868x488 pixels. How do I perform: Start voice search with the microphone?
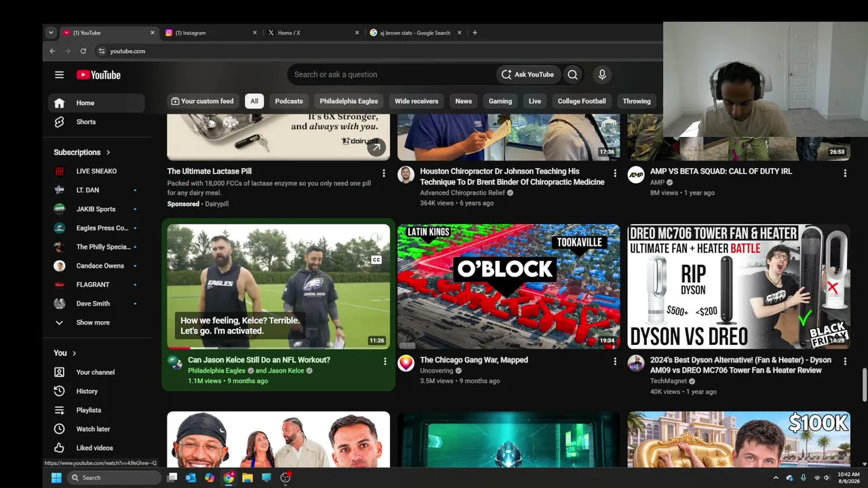601,75
